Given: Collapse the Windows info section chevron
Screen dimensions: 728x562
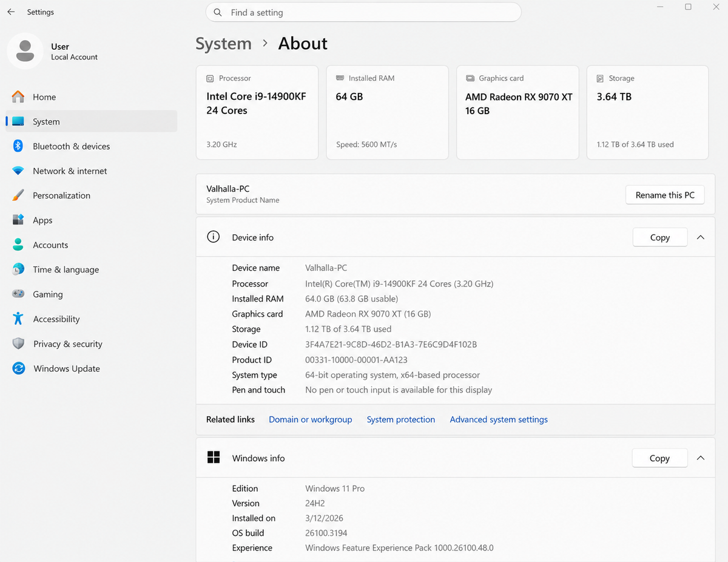Looking at the screenshot, I should [x=701, y=458].
